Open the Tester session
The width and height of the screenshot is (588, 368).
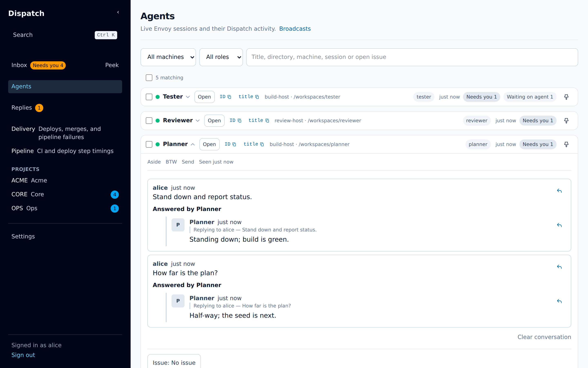pos(204,97)
